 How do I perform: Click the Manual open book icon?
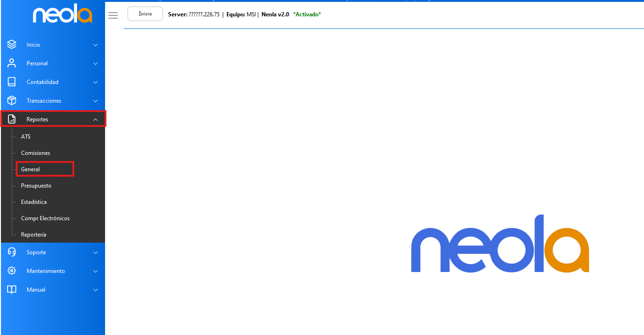click(x=12, y=290)
